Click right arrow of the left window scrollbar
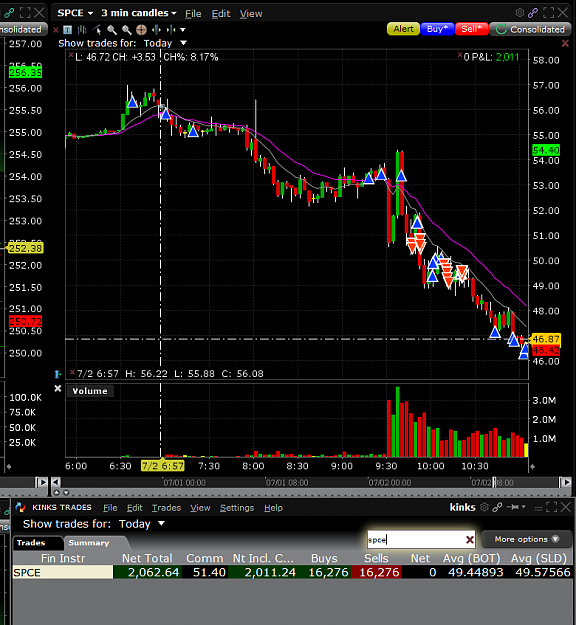This screenshot has width=576, height=625. 42,482
